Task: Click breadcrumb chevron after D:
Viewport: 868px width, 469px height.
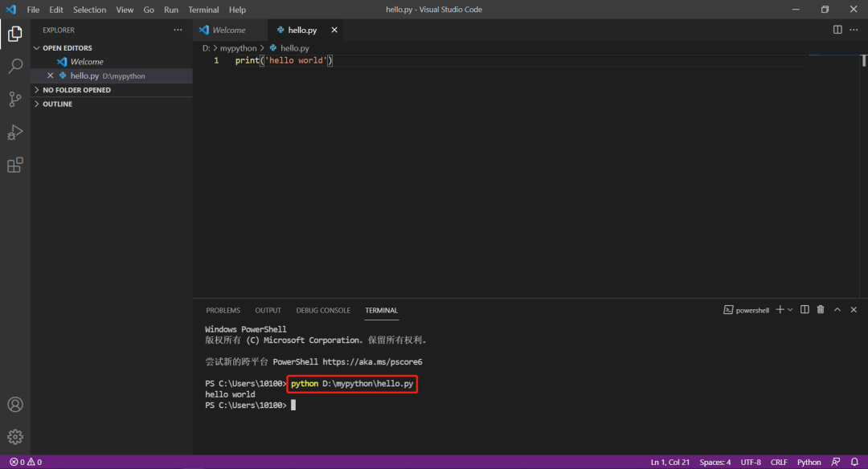Action: [x=215, y=48]
